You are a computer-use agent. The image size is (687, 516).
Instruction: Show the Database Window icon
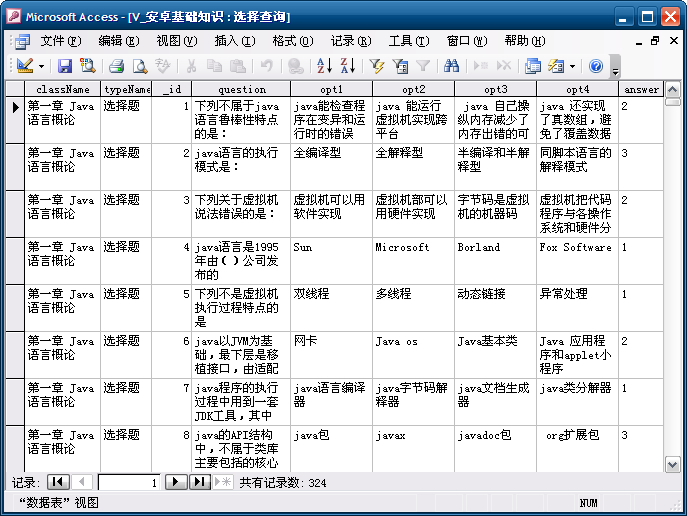[x=533, y=66]
